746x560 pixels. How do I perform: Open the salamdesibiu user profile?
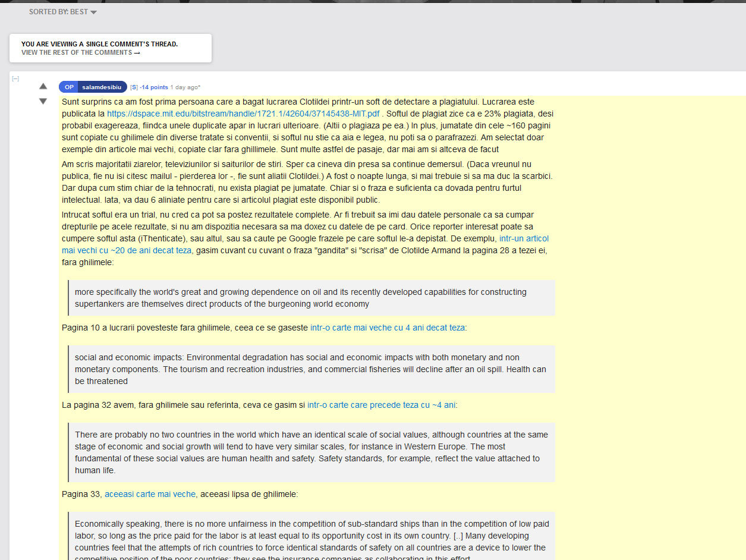(x=102, y=87)
